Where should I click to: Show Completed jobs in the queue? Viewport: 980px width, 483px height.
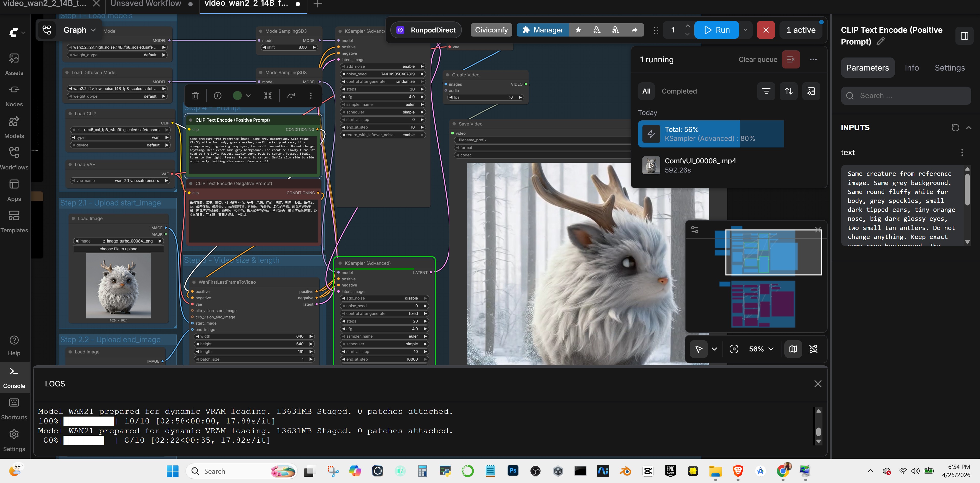click(679, 91)
